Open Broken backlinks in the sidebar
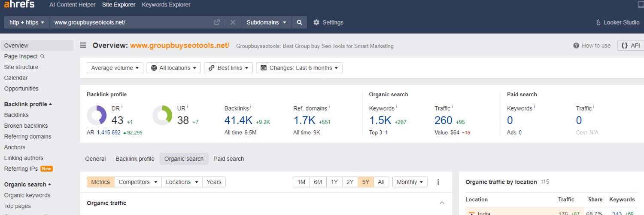The height and width of the screenshot is (215, 644). (x=26, y=126)
